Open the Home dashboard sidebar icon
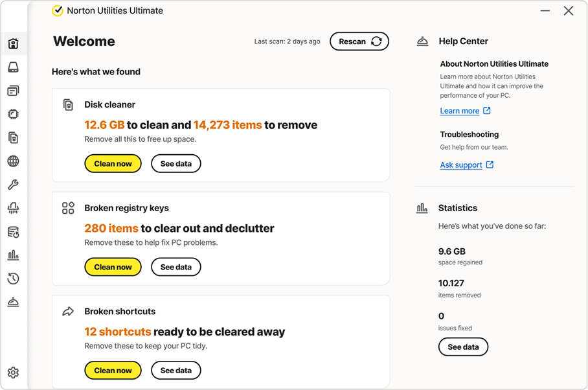The width and height of the screenshot is (588, 390). [x=13, y=44]
